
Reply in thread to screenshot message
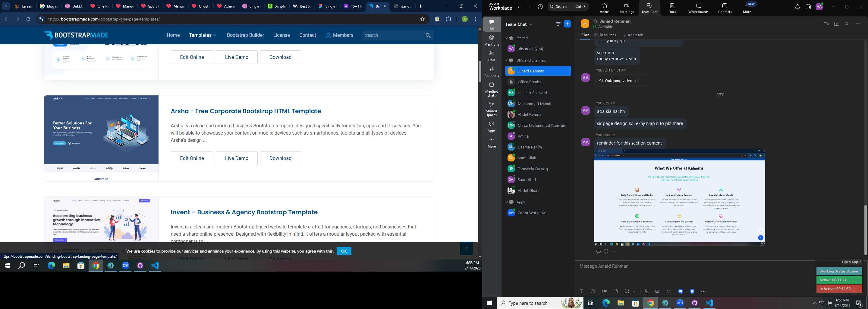pyautogui.click(x=598, y=251)
